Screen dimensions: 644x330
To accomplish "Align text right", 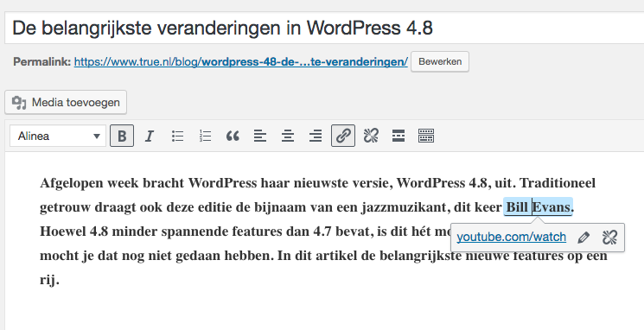I will coord(316,136).
